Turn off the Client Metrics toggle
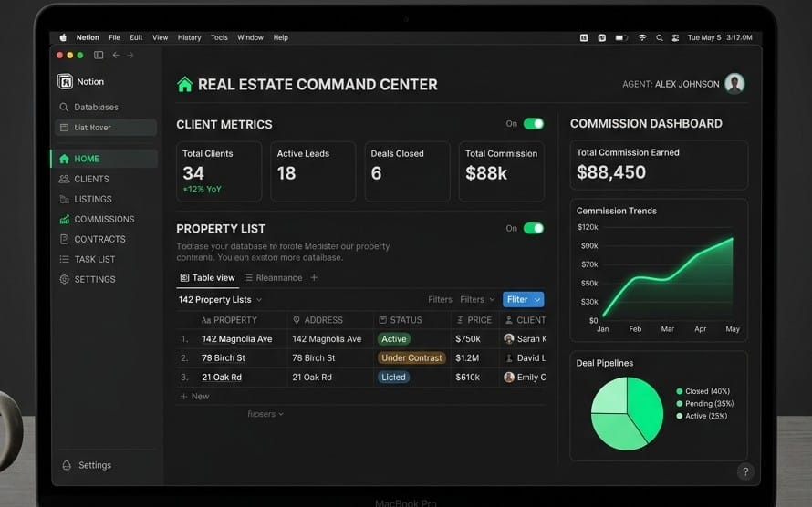 [534, 124]
